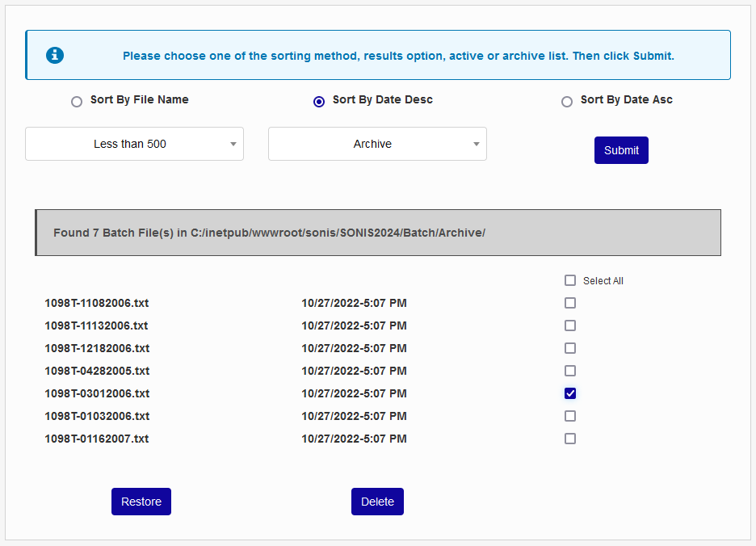Tick the Select All checkbox
Viewport: 756px width, 546px height.
pos(570,280)
